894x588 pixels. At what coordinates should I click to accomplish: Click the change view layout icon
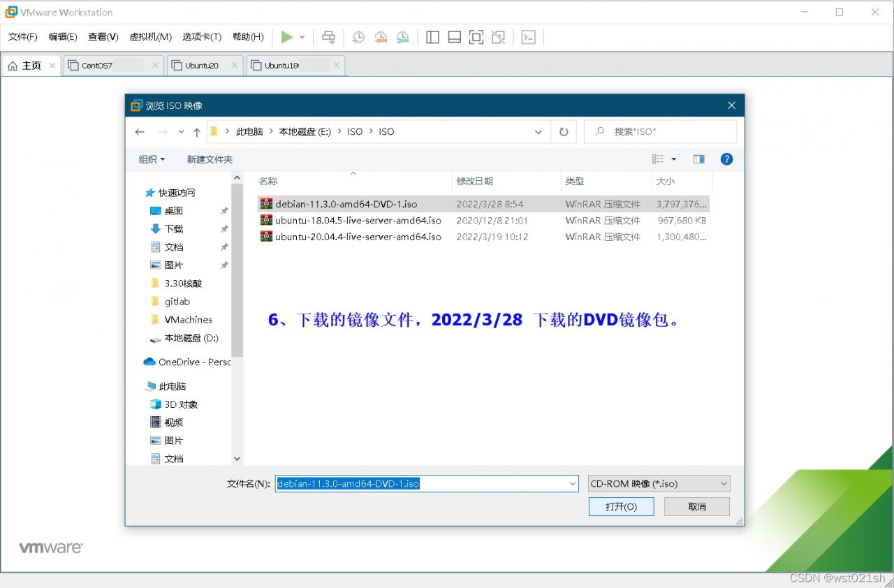coord(658,159)
